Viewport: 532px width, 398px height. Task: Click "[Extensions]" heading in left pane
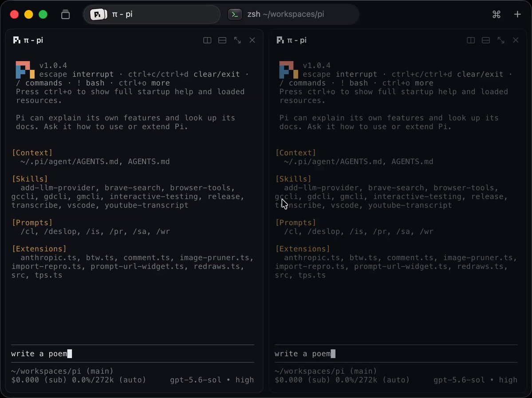click(x=39, y=249)
